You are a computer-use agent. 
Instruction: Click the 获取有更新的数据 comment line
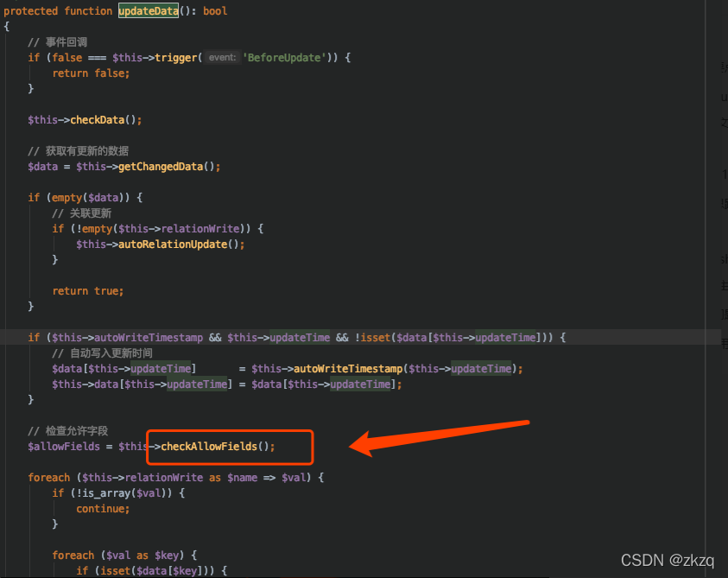pyautogui.click(x=79, y=151)
